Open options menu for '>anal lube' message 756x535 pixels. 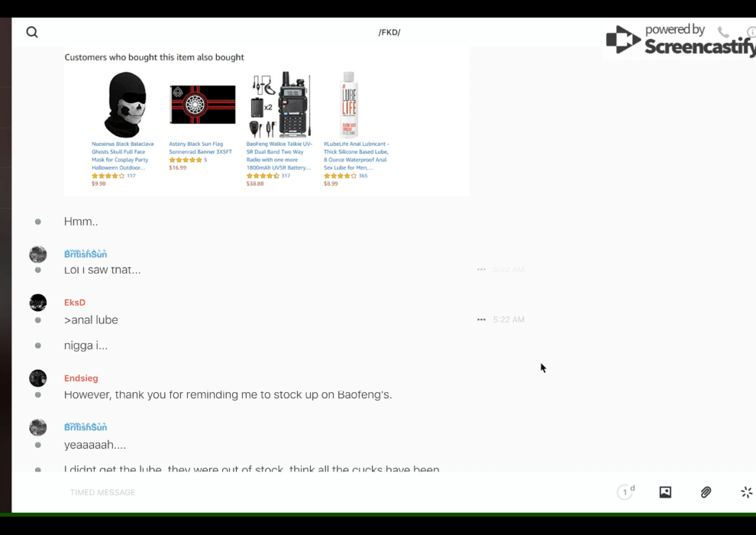[481, 319]
